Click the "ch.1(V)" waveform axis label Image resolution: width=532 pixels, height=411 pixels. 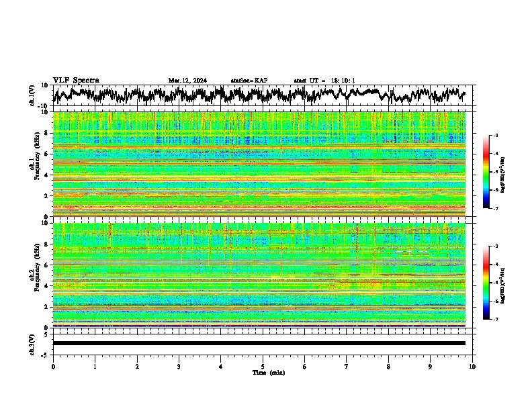(32, 95)
